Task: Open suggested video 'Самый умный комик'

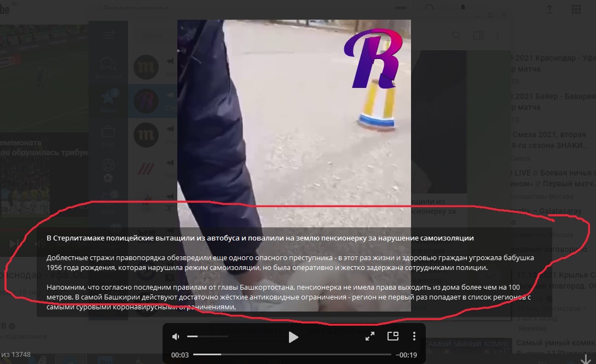Action: coord(555,343)
